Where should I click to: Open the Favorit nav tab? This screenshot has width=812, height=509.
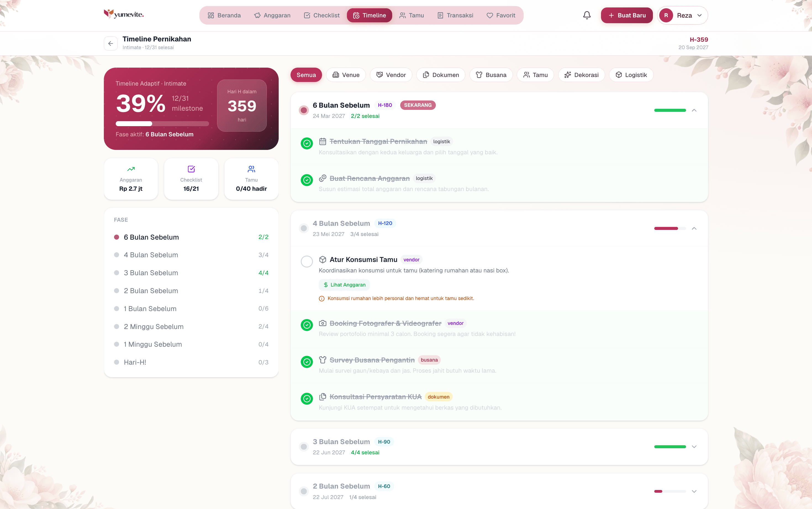coord(501,15)
